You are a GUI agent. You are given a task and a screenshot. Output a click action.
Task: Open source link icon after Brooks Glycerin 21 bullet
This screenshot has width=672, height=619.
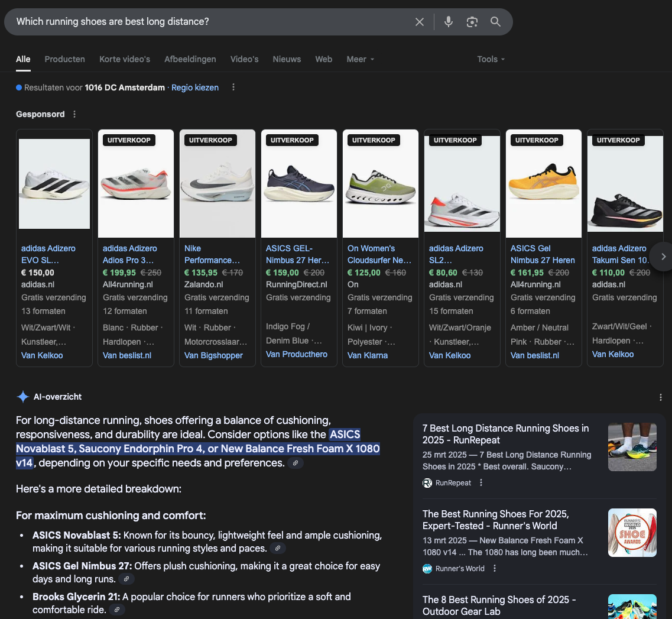(x=116, y=610)
